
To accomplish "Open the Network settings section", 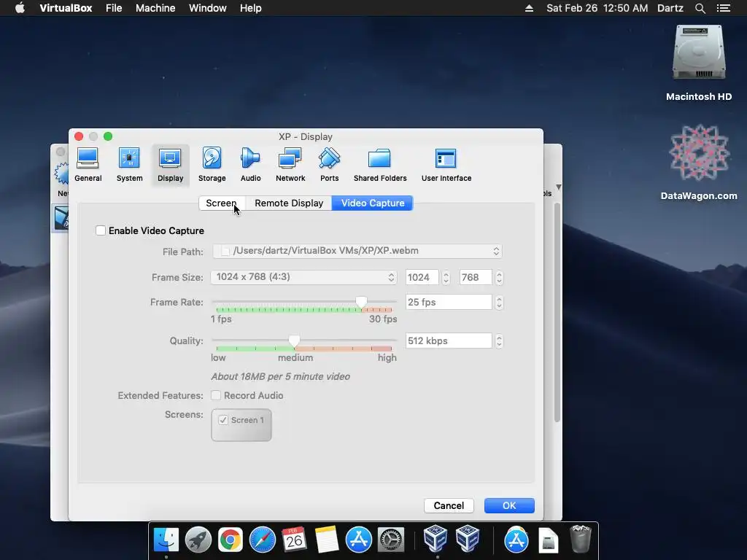I will (290, 165).
